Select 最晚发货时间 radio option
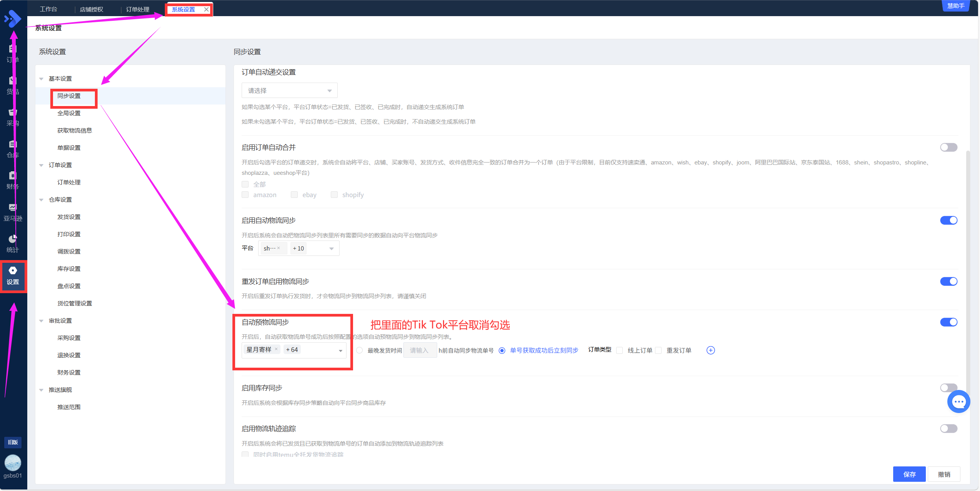 [x=359, y=350]
